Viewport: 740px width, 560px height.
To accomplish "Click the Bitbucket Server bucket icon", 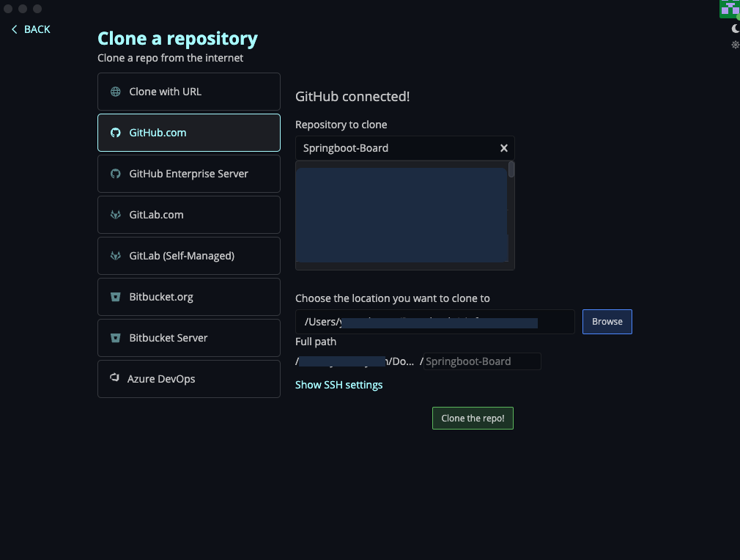I will (x=116, y=338).
